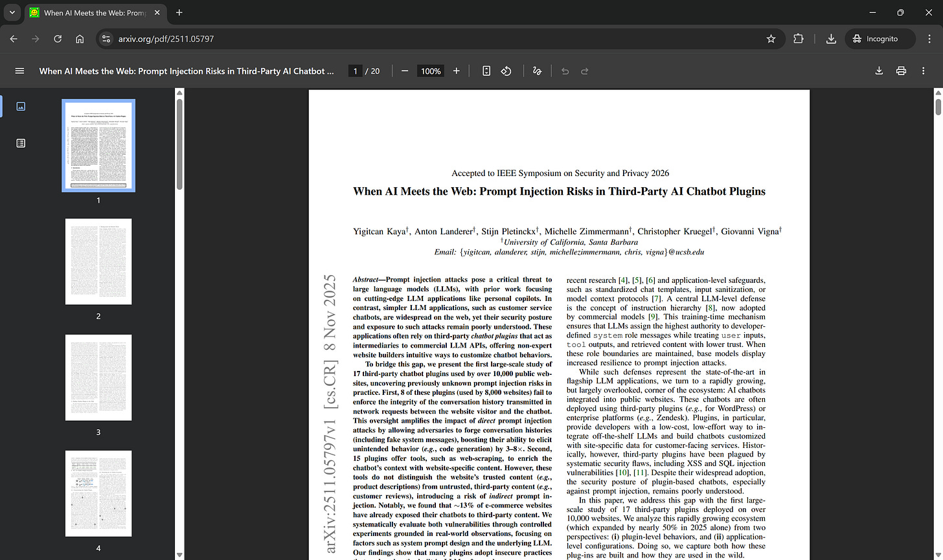Enable fit-to-page view
This screenshot has height=560, width=943.
pyautogui.click(x=486, y=71)
